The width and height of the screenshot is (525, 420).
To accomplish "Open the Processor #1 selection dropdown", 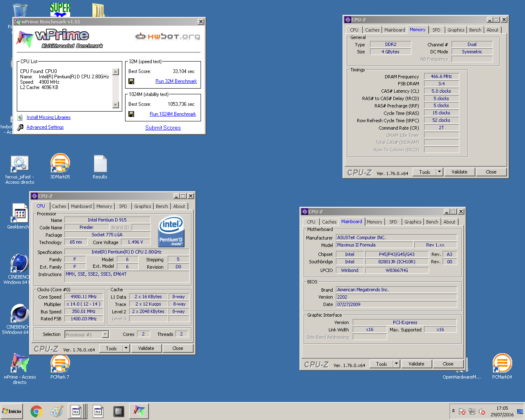I will (105, 335).
